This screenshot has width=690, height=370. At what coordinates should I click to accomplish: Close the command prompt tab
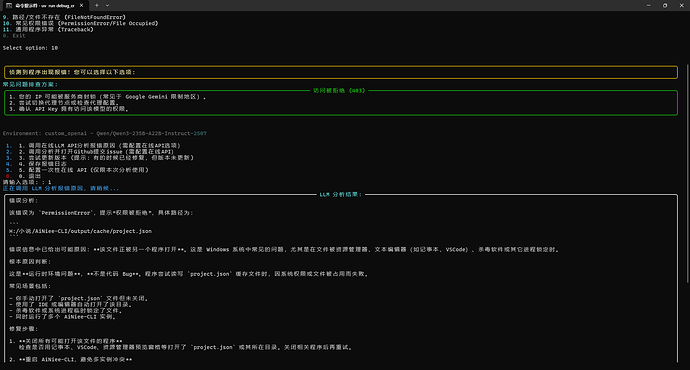(x=81, y=6)
